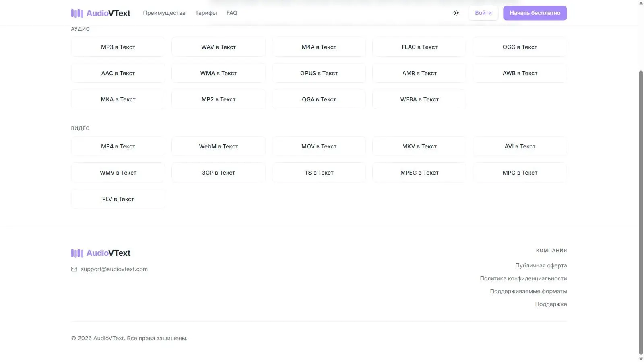Open MP2 в Текст converter

219,99
